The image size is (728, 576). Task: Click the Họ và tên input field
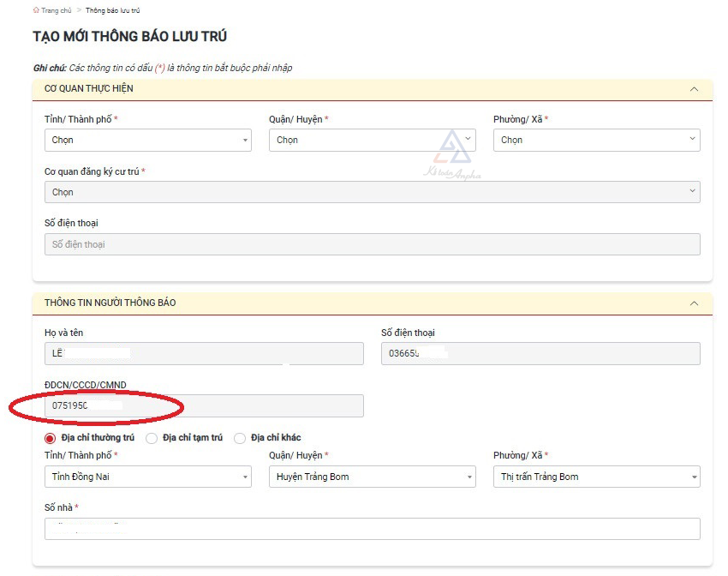204,354
